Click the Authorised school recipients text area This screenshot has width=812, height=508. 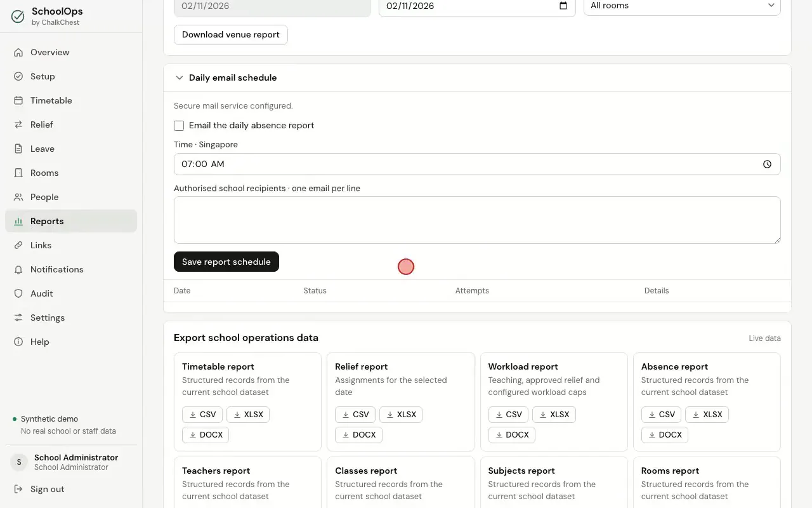[x=477, y=220]
